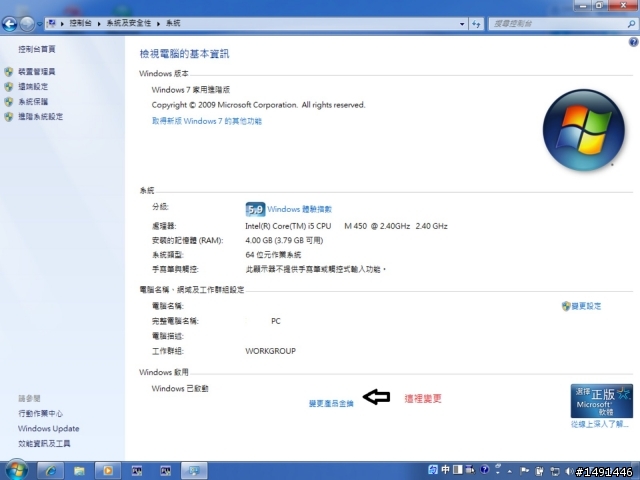Open Help with the blue question mark icon
Screen dimensions: 640x480
(x=633, y=42)
